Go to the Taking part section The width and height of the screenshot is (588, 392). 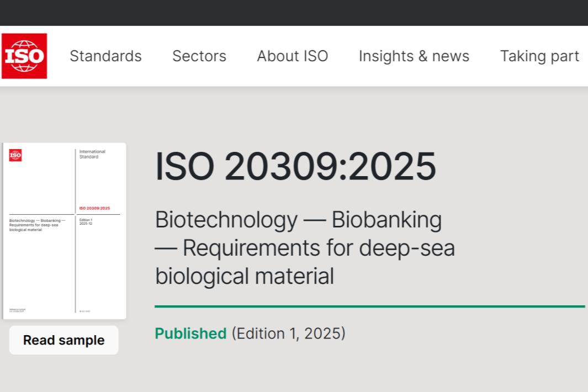[539, 56]
